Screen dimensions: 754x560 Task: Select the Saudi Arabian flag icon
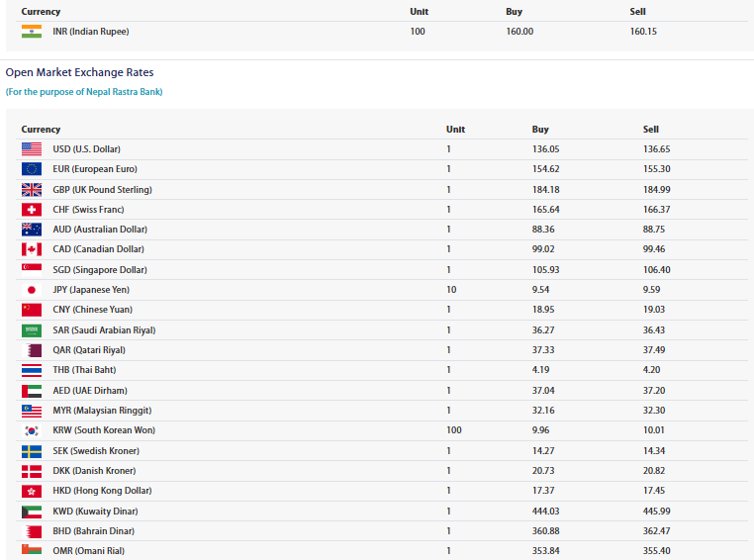32,330
